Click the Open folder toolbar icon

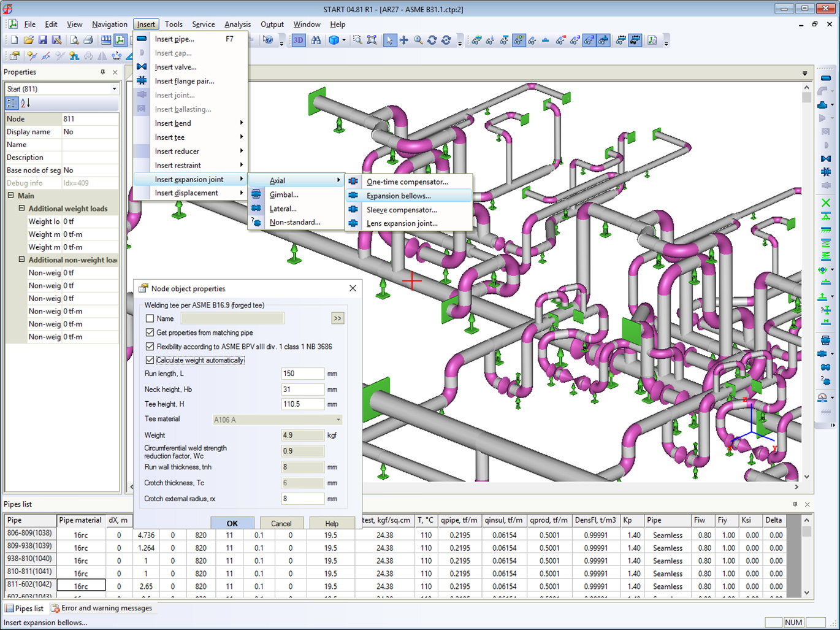pyautogui.click(x=28, y=40)
